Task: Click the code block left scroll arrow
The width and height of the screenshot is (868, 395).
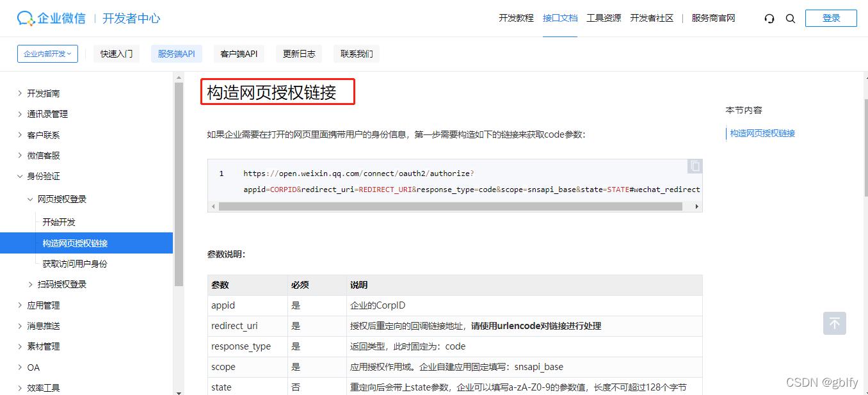Action: (213, 207)
